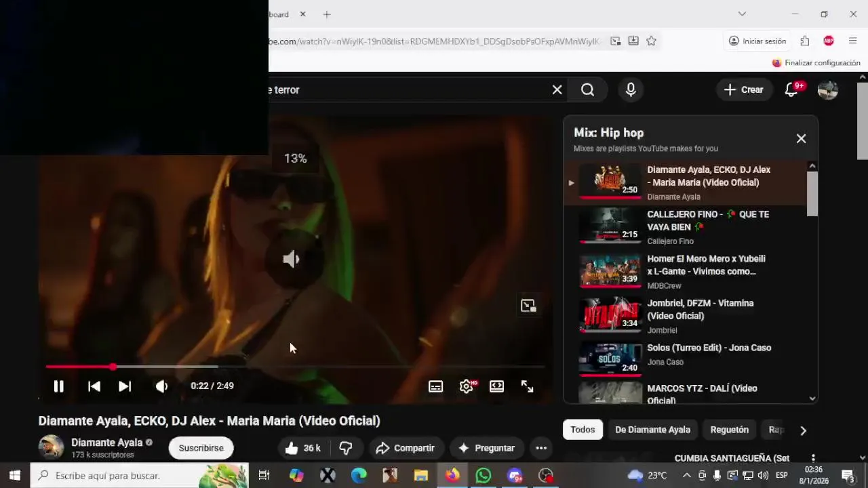Click Finalizar configuración
The height and width of the screenshot is (488, 868).
click(x=816, y=63)
